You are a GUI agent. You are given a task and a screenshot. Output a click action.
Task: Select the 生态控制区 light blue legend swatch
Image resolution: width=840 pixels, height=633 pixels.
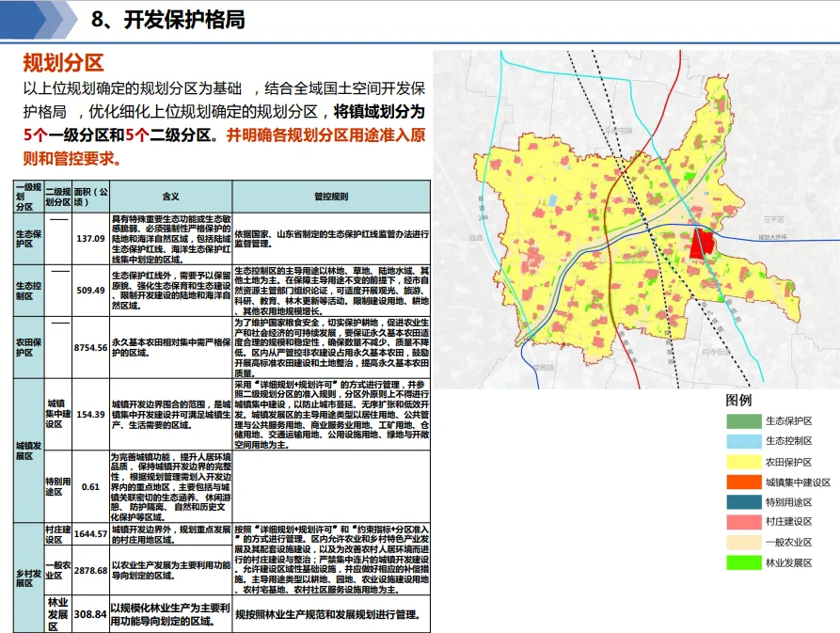click(x=742, y=440)
